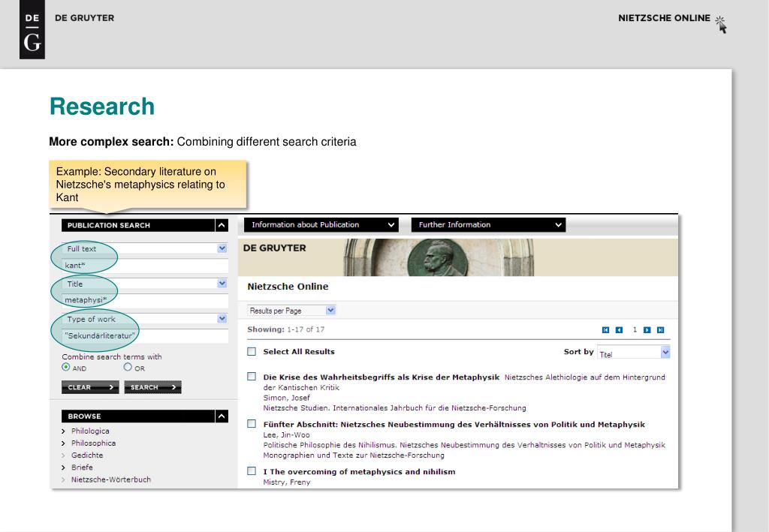Check the Die Krise des Wahrheitsbegriffs result
The width and height of the screenshot is (769, 532).
pyautogui.click(x=252, y=376)
